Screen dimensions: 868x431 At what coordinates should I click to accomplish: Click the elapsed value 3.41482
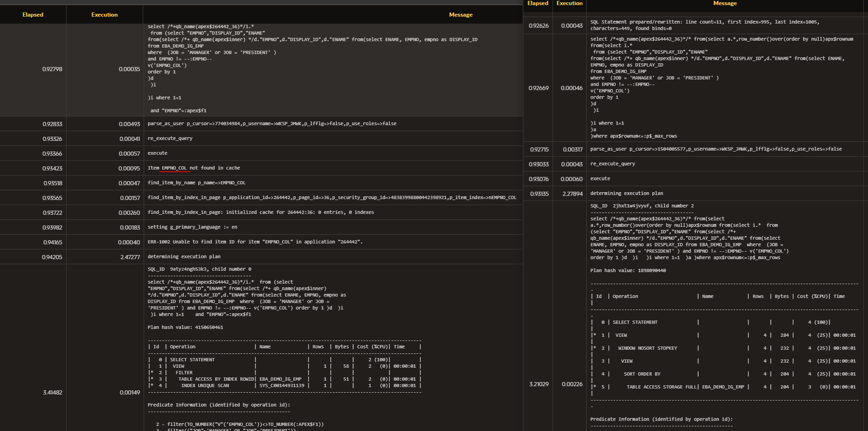coord(52,393)
